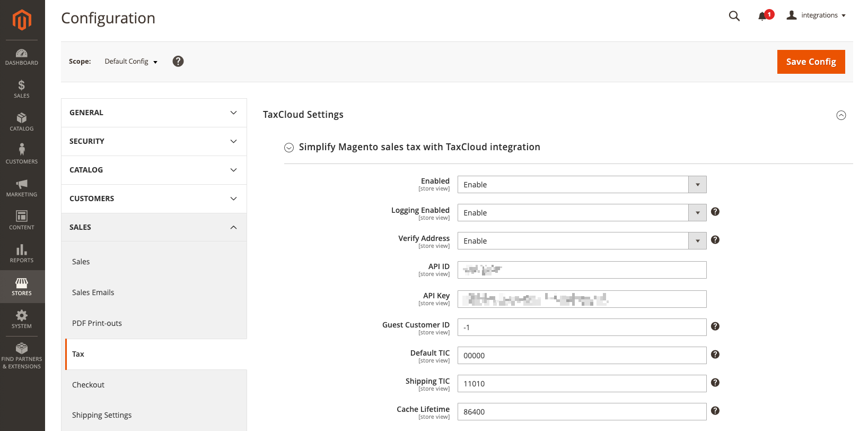Show Default TIC help tooltip
The height and width of the screenshot is (431, 868).
(x=715, y=355)
